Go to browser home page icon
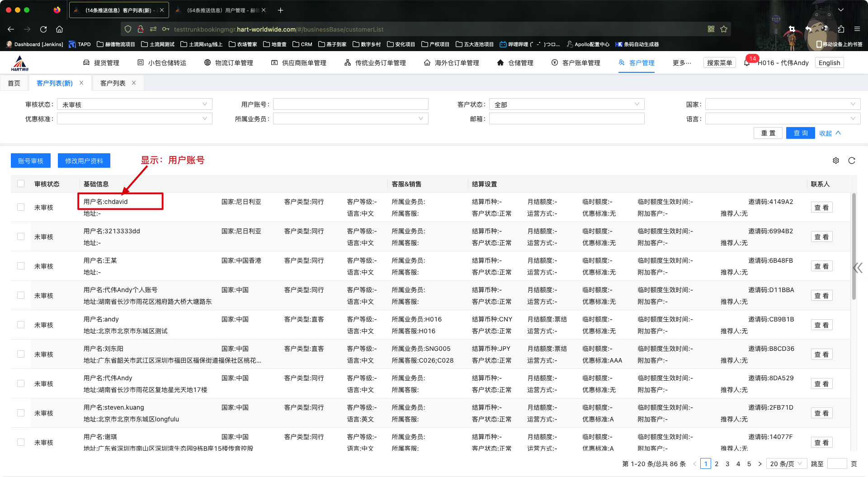Screen dimensions: 868x477 (59, 29)
